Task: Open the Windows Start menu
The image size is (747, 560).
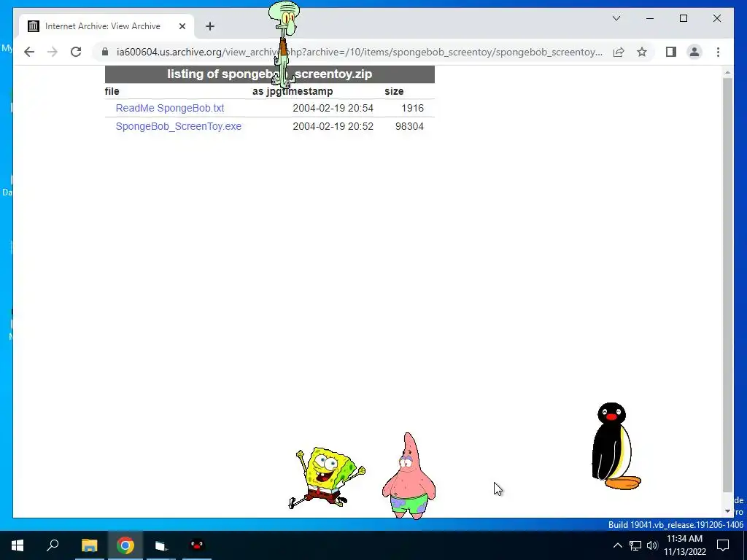Action: 18,545
